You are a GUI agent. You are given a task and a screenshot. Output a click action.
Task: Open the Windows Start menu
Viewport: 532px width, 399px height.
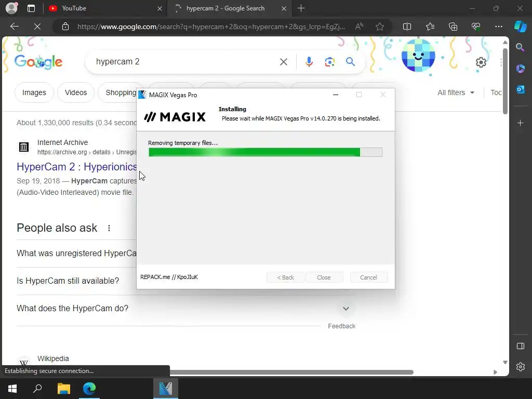[x=12, y=388]
